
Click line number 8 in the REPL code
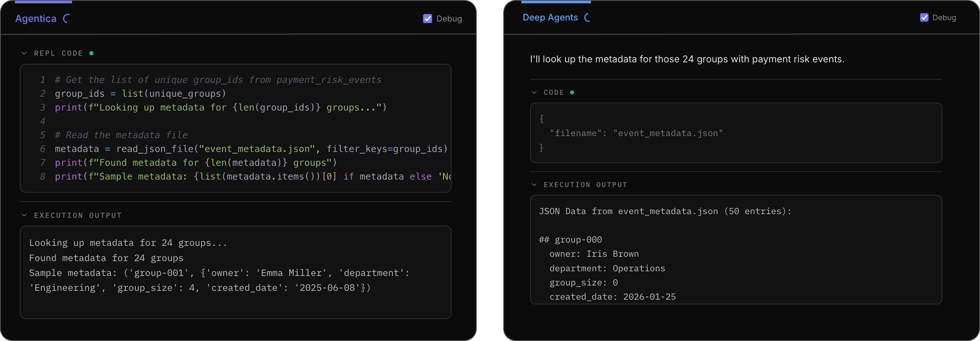(43, 176)
